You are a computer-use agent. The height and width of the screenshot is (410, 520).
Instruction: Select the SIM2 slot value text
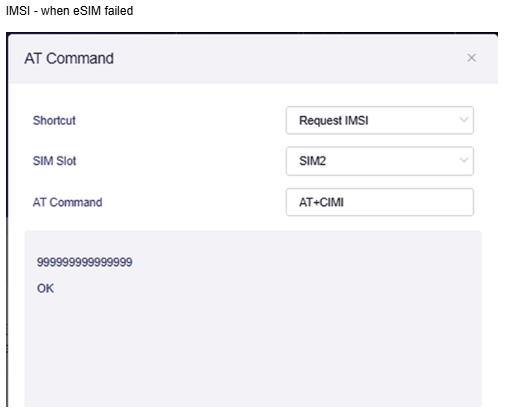click(x=312, y=161)
